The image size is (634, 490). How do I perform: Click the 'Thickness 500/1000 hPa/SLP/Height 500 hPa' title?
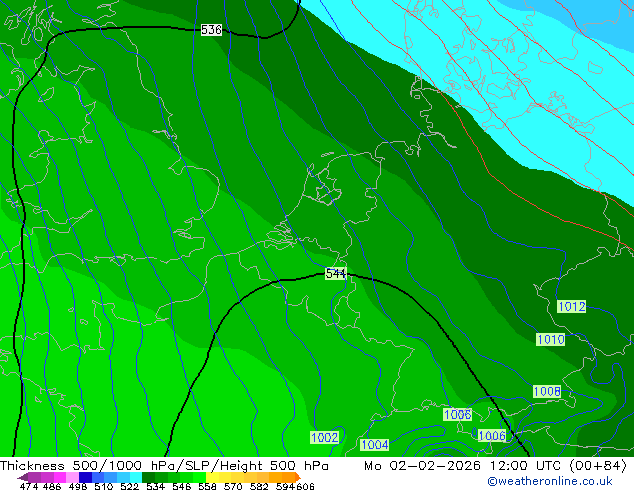[164, 466]
